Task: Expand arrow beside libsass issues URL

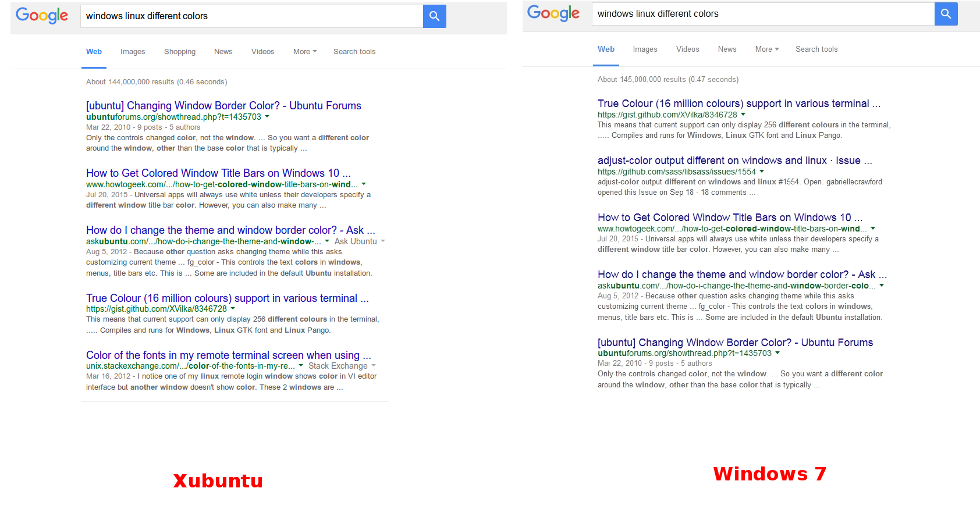Action: click(x=762, y=172)
